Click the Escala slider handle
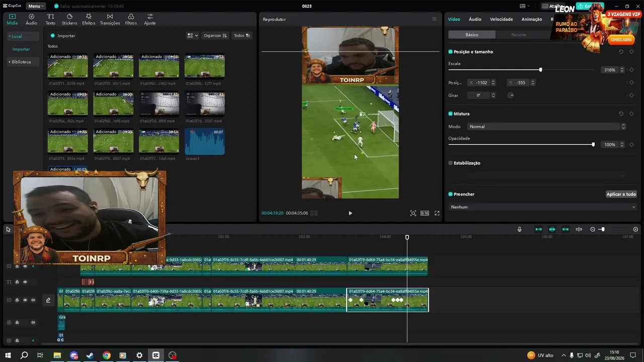Viewport: 644px width, 362px height. pos(541,70)
